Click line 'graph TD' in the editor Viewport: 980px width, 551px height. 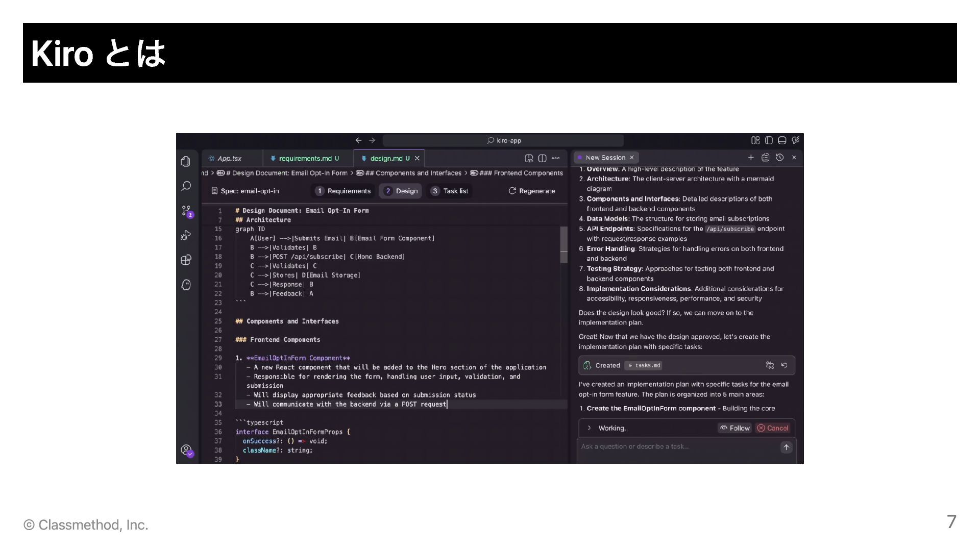click(x=250, y=229)
